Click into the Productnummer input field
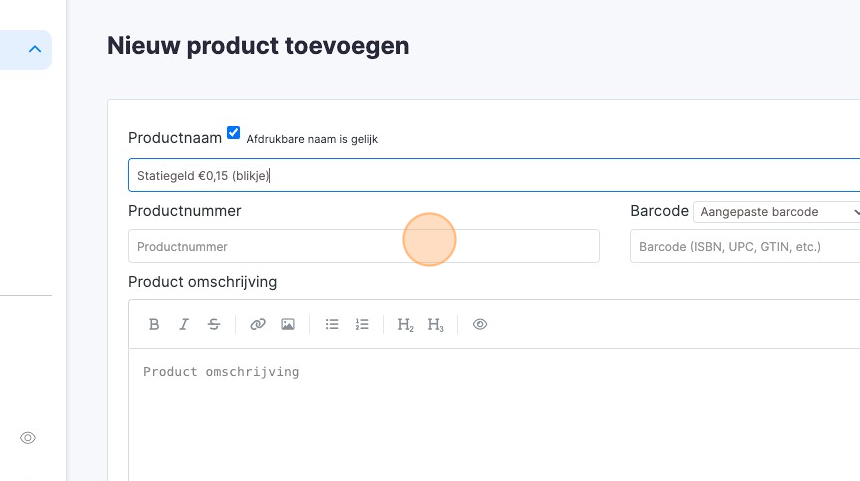860x481 pixels. (x=364, y=246)
